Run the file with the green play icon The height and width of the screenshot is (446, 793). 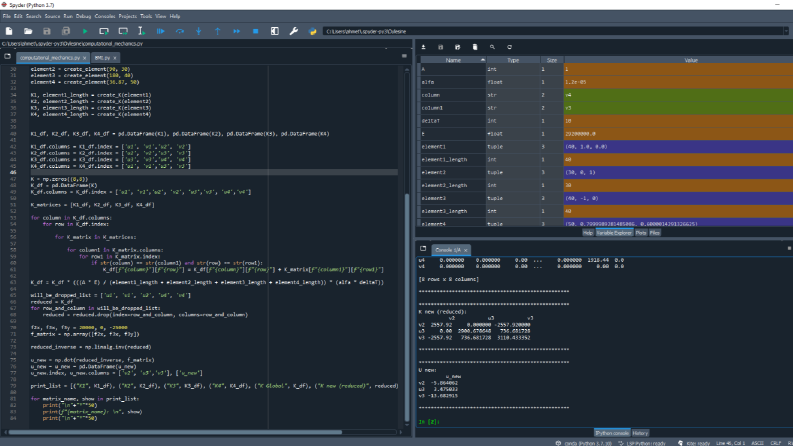[85, 31]
